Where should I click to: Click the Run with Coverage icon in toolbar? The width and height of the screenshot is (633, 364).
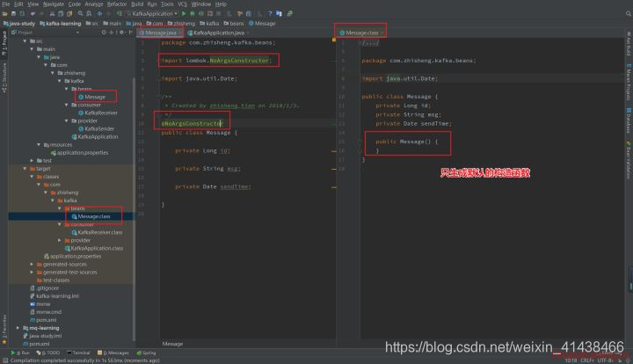click(200, 14)
